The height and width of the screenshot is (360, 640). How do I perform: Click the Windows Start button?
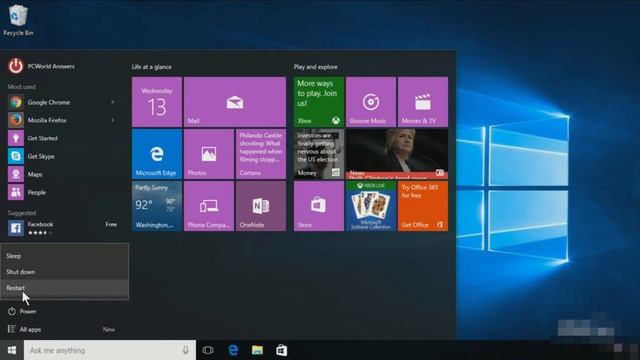(x=12, y=350)
